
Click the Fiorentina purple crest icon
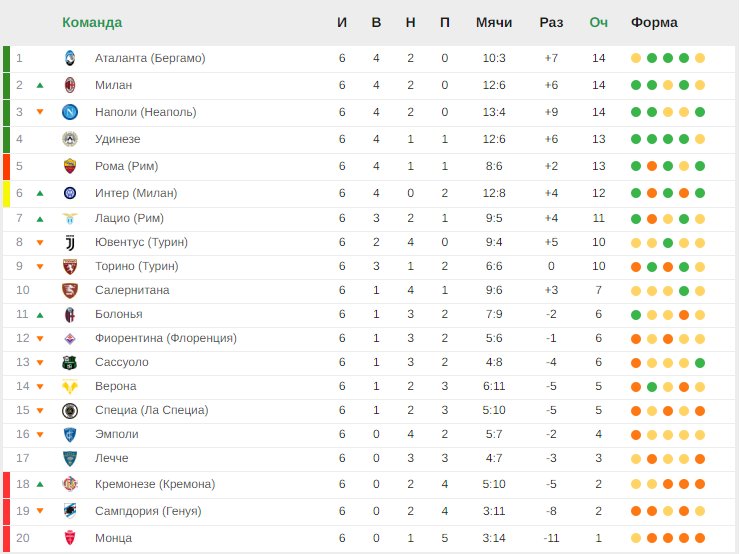pos(70,338)
